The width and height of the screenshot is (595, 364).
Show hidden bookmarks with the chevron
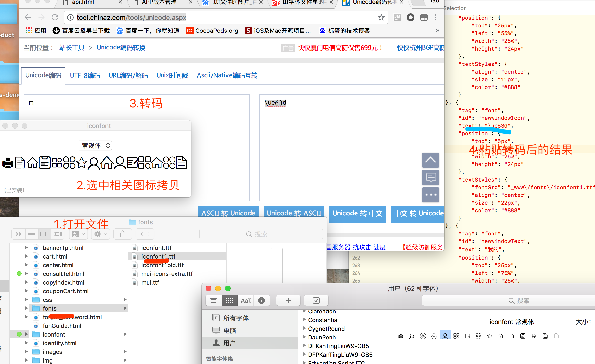coord(437,30)
